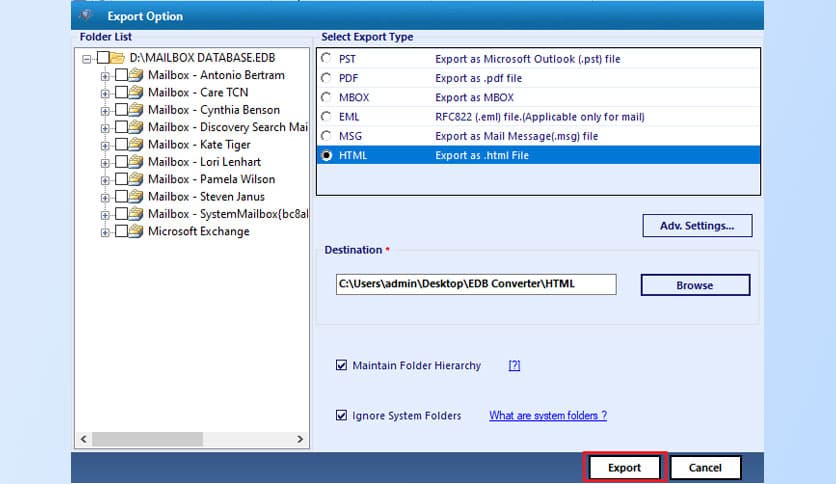Check the Mailbox - Antonio Bertram checkbox
The height and width of the screenshot is (484, 836).
pos(122,75)
